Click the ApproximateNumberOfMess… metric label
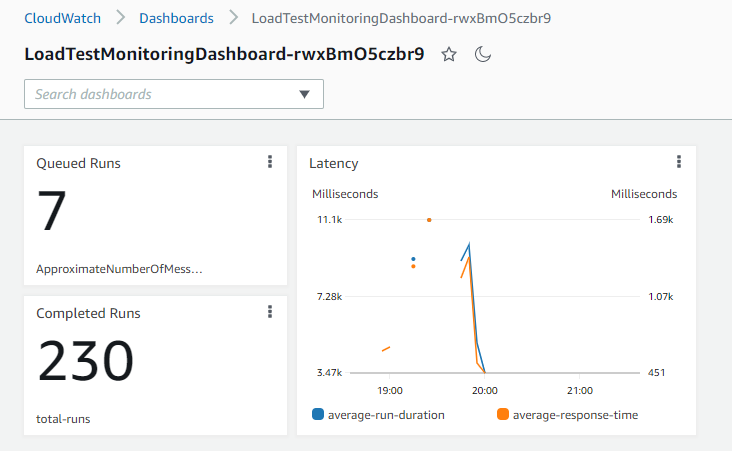Image resolution: width=732 pixels, height=451 pixels. point(119,269)
